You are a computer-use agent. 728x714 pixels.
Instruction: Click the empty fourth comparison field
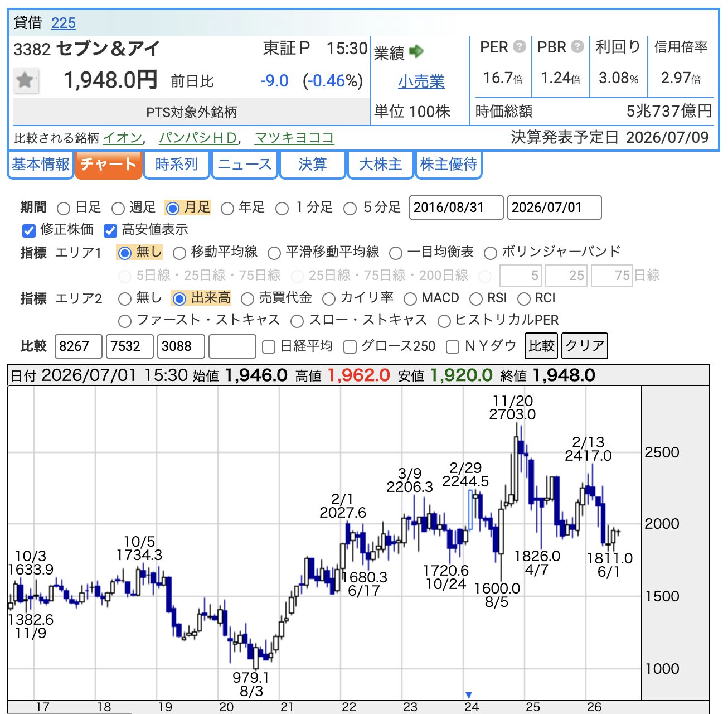[x=232, y=346]
